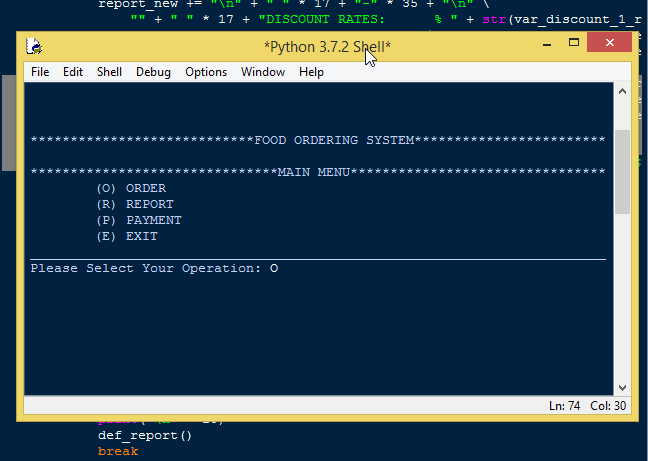Click the (O) ORDER menu line
The height and width of the screenshot is (461, 648).
(131, 188)
